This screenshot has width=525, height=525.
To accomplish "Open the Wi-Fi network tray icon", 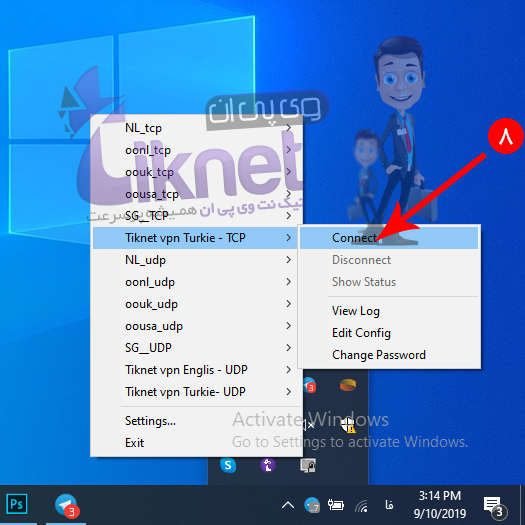I will (362, 505).
